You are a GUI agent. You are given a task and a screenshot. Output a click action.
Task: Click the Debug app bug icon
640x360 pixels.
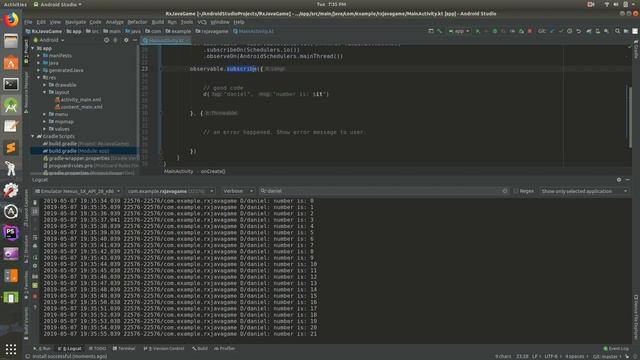[x=495, y=31]
